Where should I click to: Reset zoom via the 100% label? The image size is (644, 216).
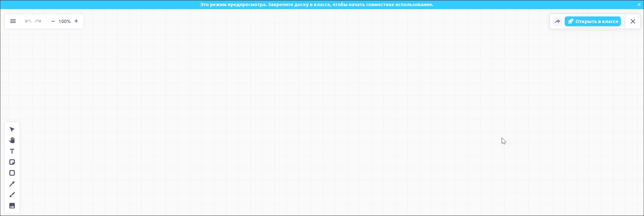[x=64, y=21]
